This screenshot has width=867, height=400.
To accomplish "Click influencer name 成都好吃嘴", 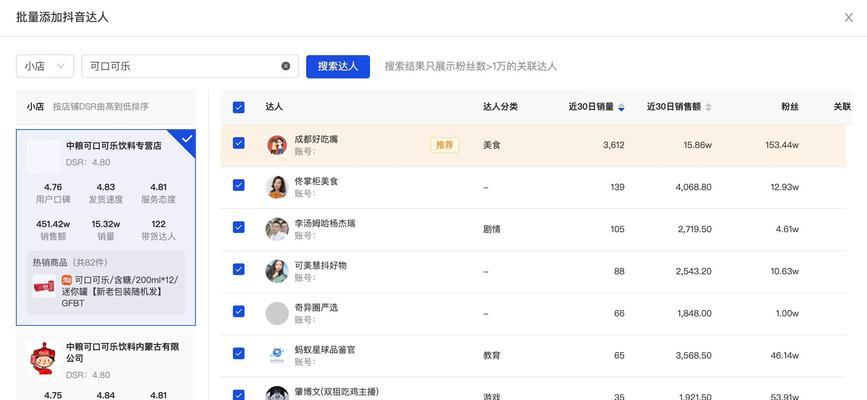I will (x=316, y=139).
